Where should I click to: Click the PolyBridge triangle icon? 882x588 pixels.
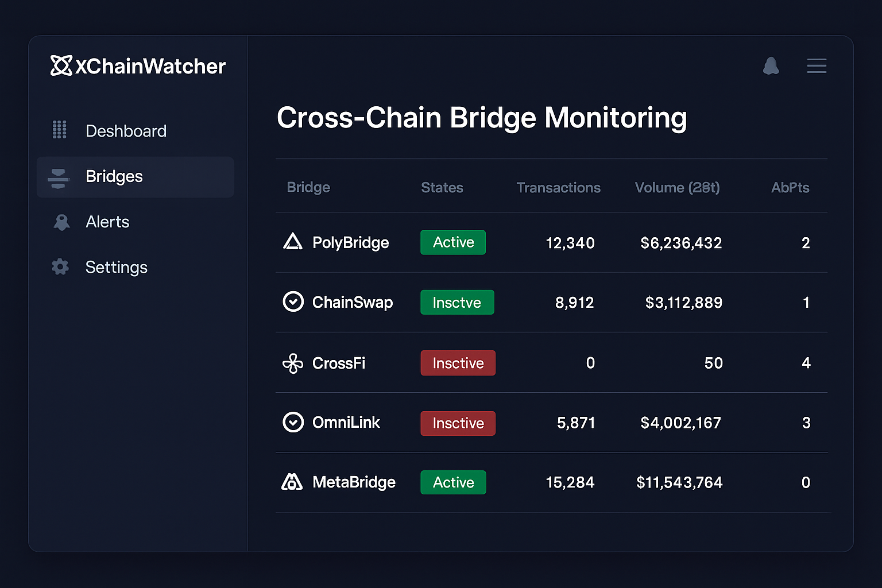coord(293,242)
